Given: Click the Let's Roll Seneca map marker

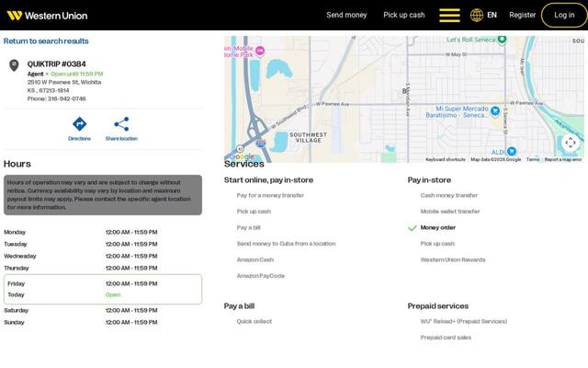Looking at the screenshot, I should click(502, 39).
